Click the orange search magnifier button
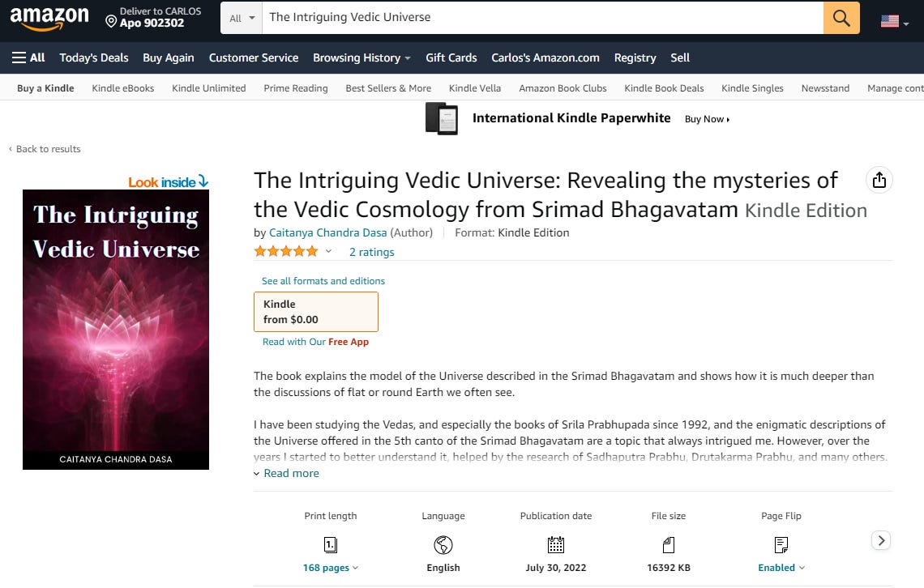The image size is (924, 588). click(x=841, y=18)
